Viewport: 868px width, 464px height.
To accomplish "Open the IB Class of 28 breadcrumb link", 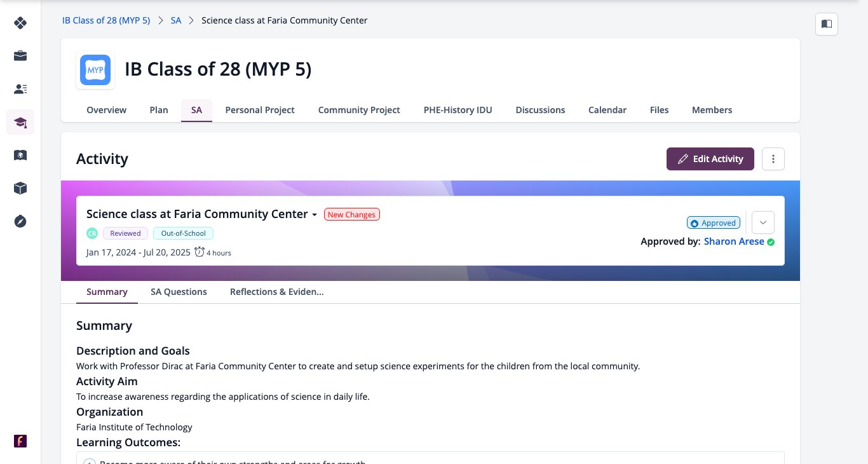I will coord(106,20).
